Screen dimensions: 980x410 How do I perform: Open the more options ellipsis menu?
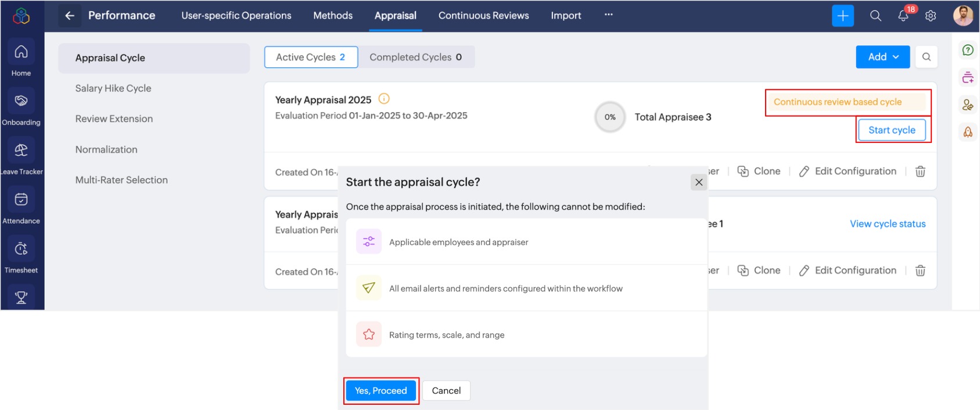click(x=609, y=15)
